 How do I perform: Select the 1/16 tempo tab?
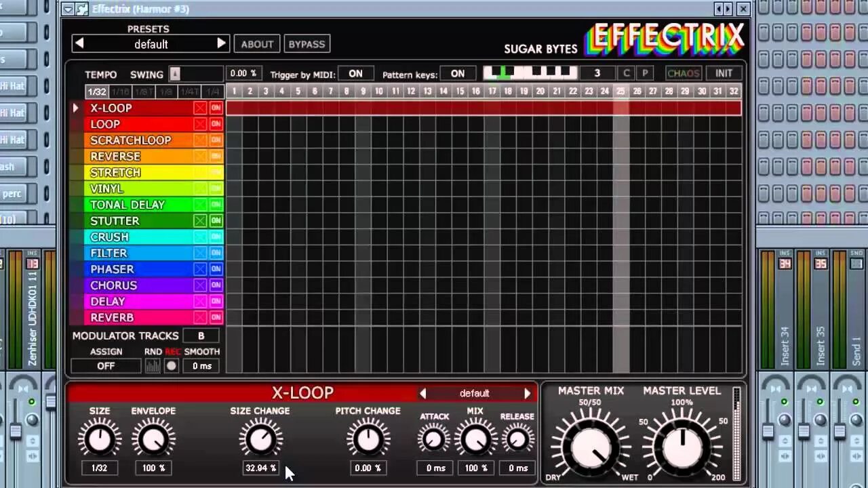point(120,91)
